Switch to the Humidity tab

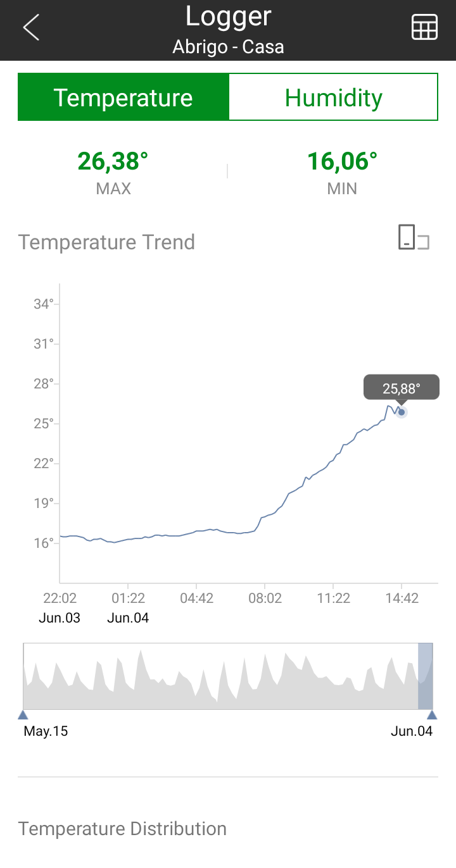pyautogui.click(x=333, y=97)
